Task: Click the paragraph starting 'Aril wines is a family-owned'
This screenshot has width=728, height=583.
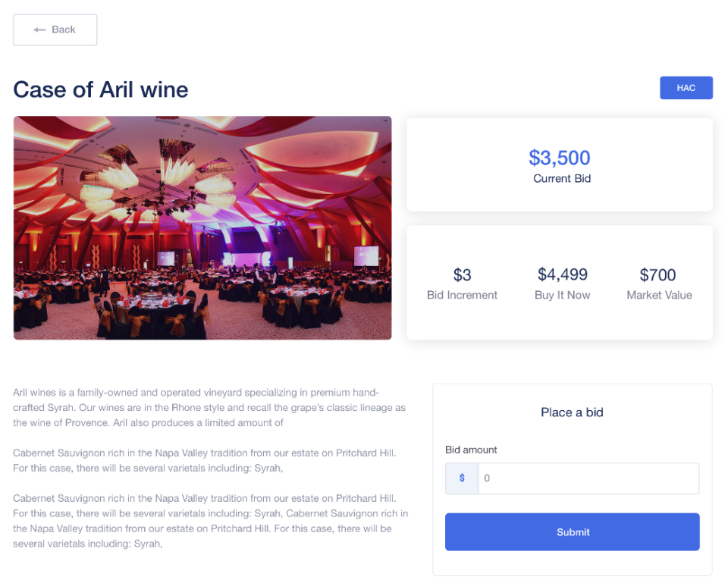Action: click(x=209, y=408)
